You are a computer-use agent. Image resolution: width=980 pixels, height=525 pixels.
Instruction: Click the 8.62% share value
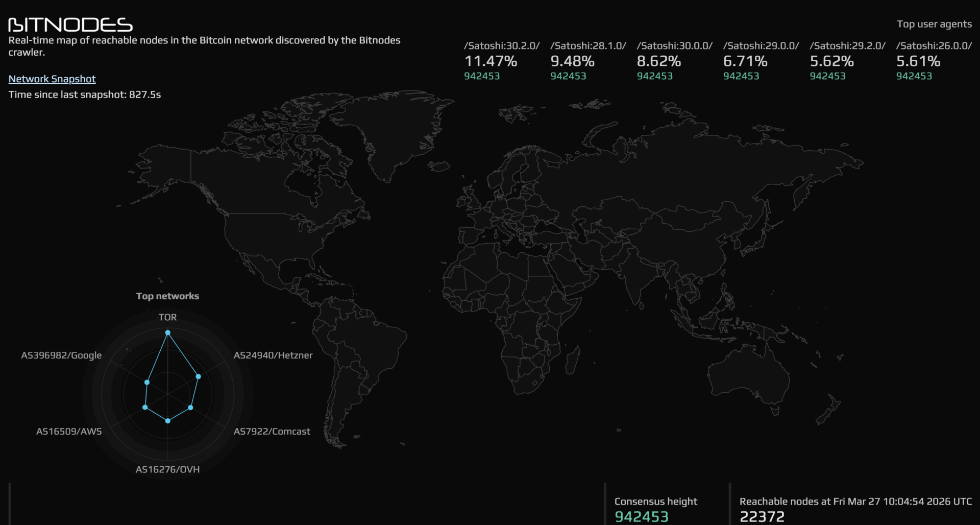[659, 61]
